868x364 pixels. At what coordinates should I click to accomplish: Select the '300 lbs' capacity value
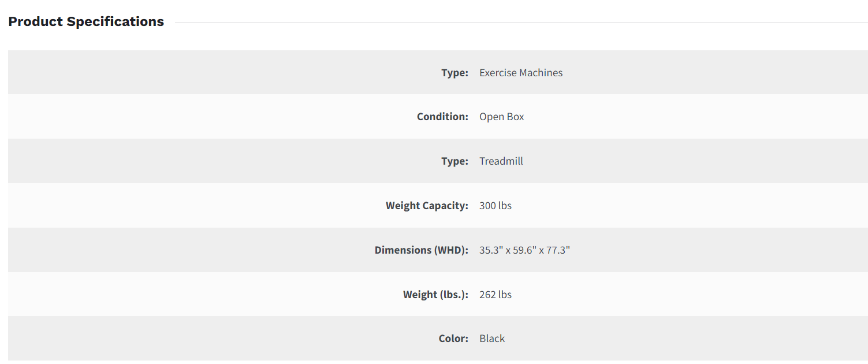496,206
